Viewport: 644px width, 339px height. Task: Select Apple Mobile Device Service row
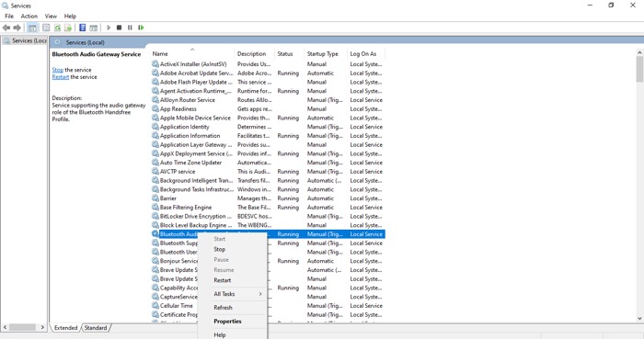[268, 118]
